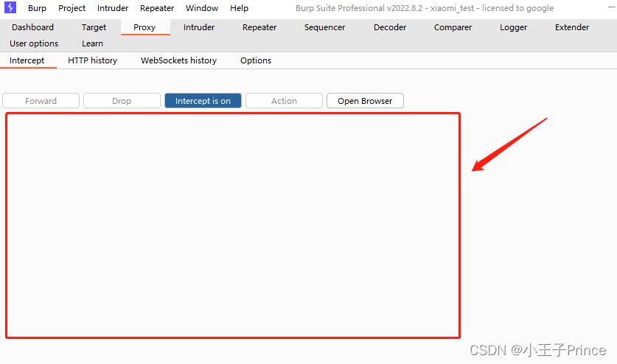Select the Proxy tab

(144, 27)
